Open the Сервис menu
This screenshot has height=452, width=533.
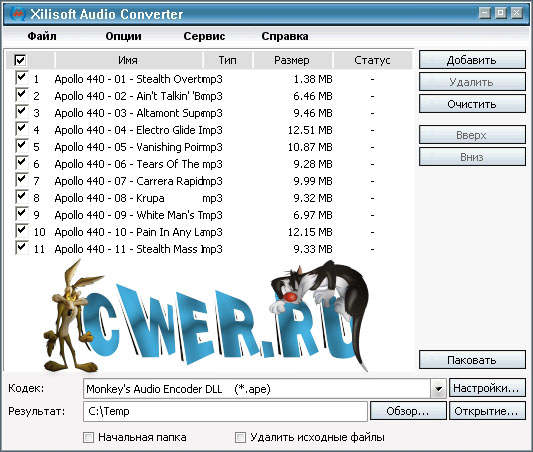204,36
